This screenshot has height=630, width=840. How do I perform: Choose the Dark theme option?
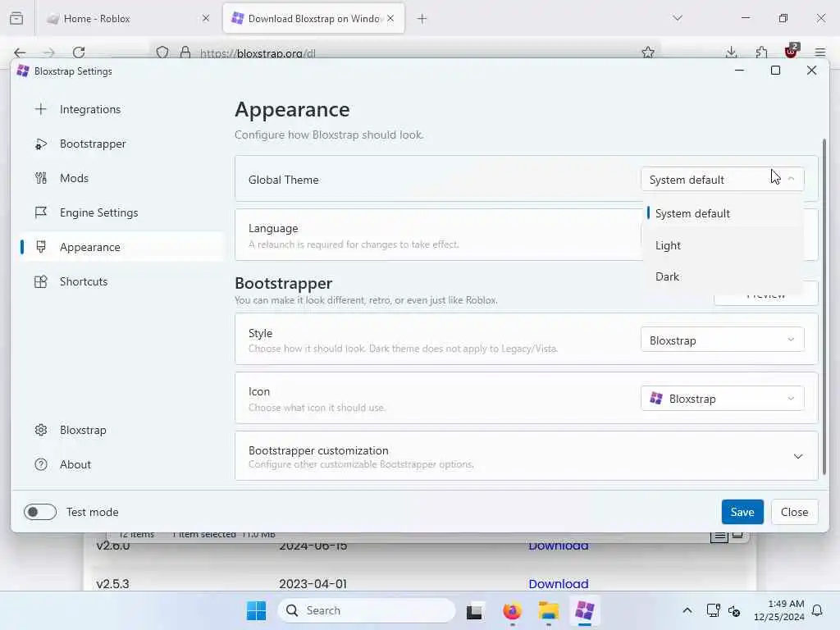(x=724, y=276)
